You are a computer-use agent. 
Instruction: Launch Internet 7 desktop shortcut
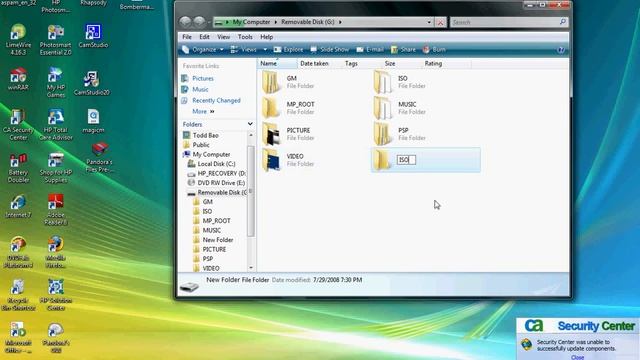18,207
